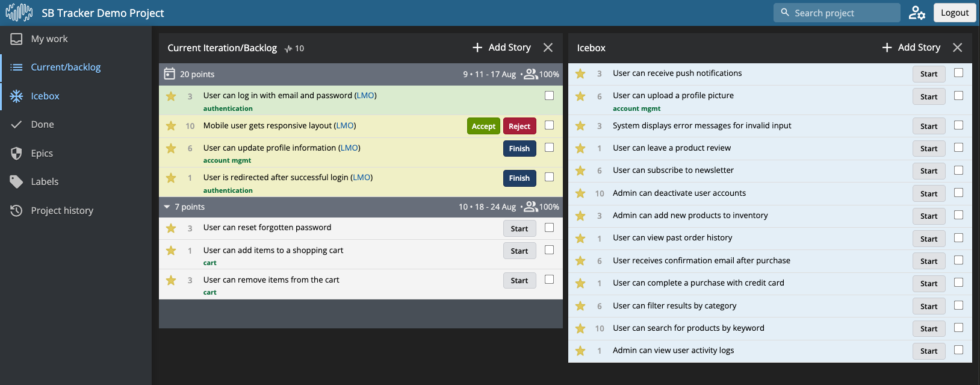The image size is (980, 385).
Task: Start 'User can complete a purchase with credit card'
Action: [x=929, y=283]
